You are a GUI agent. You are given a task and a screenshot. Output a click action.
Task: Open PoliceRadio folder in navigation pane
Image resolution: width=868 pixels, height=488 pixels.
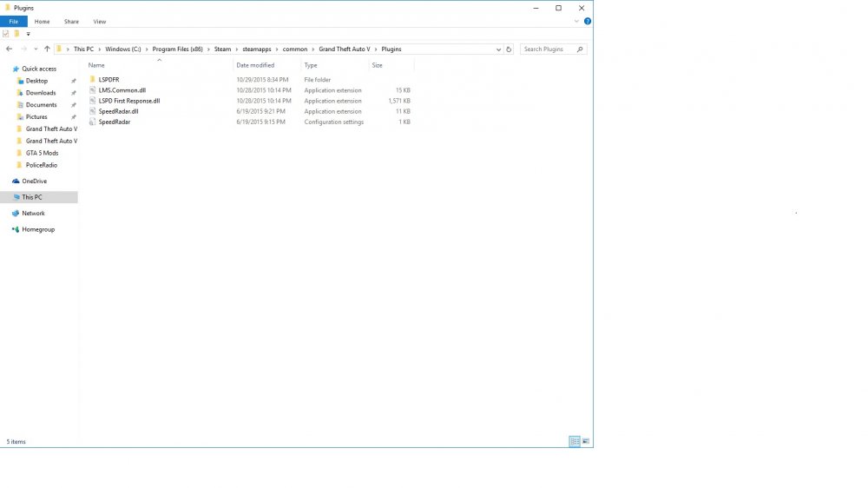tap(41, 165)
